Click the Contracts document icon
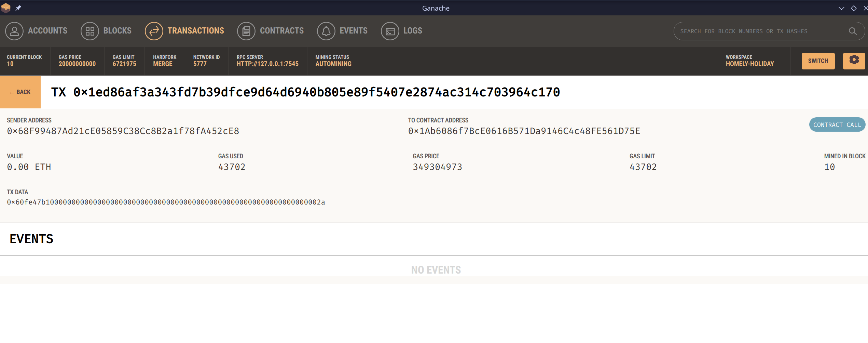This screenshot has width=868, height=343. 246,31
